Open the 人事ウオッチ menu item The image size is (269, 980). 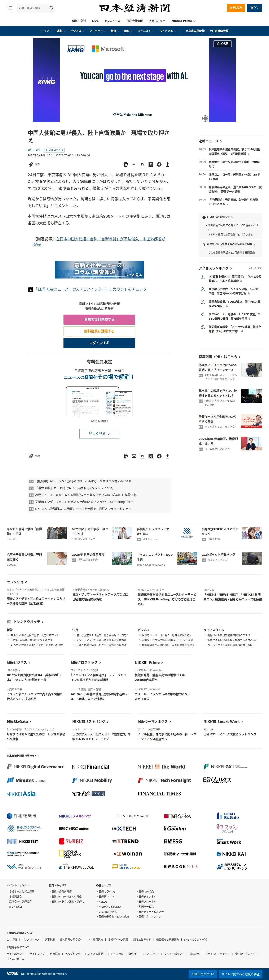(157, 21)
